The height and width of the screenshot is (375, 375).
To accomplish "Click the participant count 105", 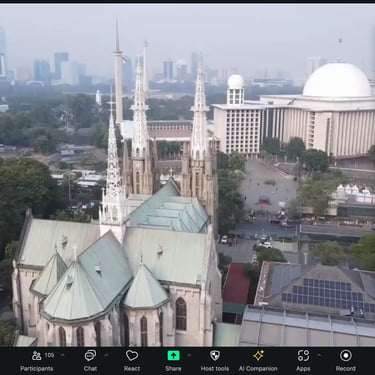I will 49,355.
